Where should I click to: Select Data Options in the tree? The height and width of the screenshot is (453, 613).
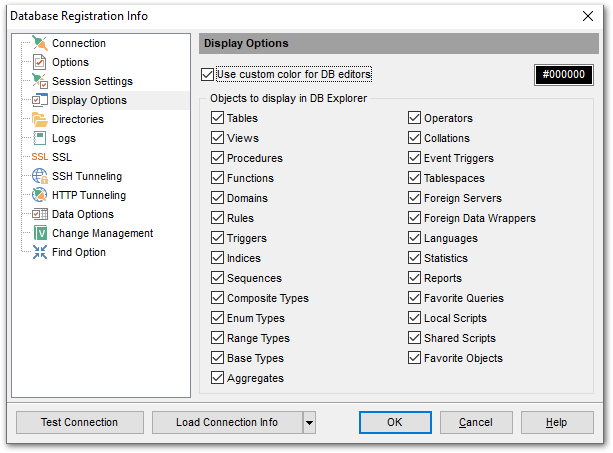point(82,214)
